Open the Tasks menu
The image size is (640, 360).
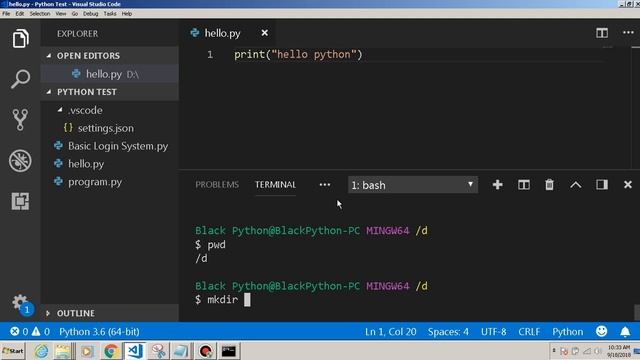pos(110,13)
